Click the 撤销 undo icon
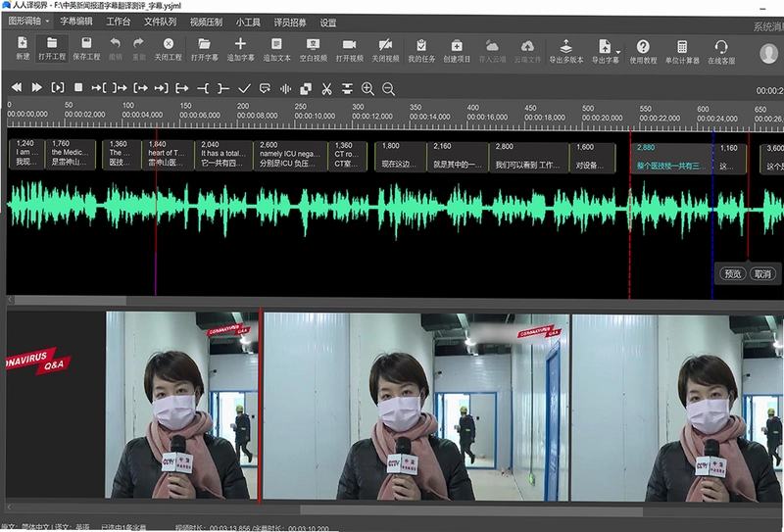 (116, 49)
